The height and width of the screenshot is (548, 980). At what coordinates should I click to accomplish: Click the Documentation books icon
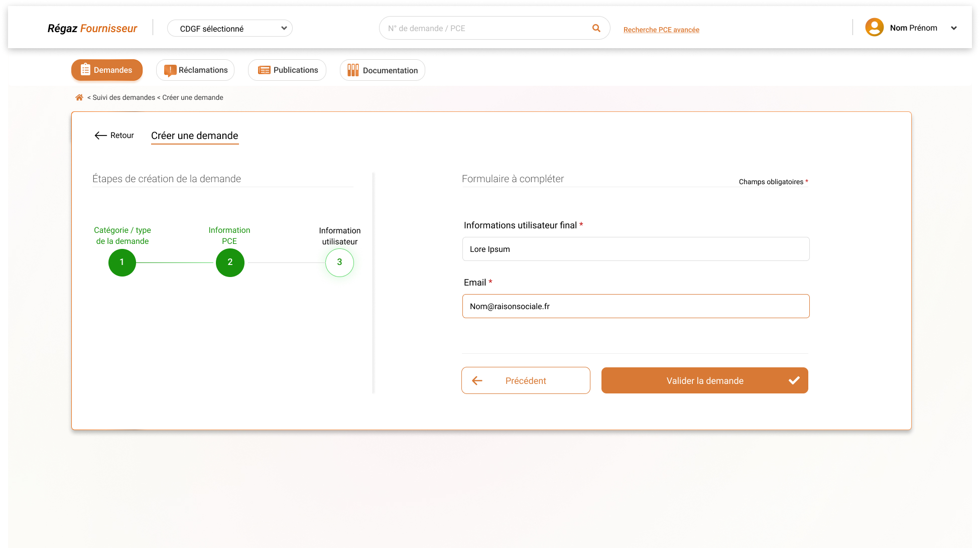tap(353, 70)
